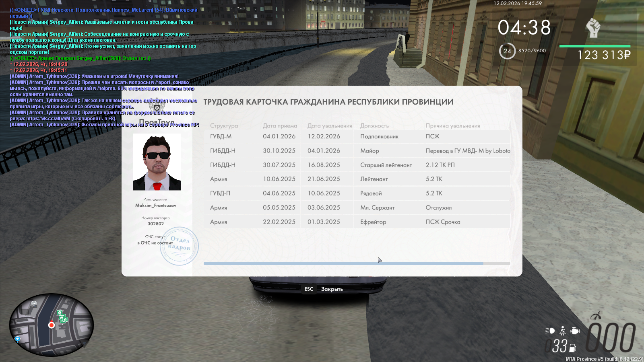Click the gray car marker on minimap
644x362 pixels.
pos(34,303)
